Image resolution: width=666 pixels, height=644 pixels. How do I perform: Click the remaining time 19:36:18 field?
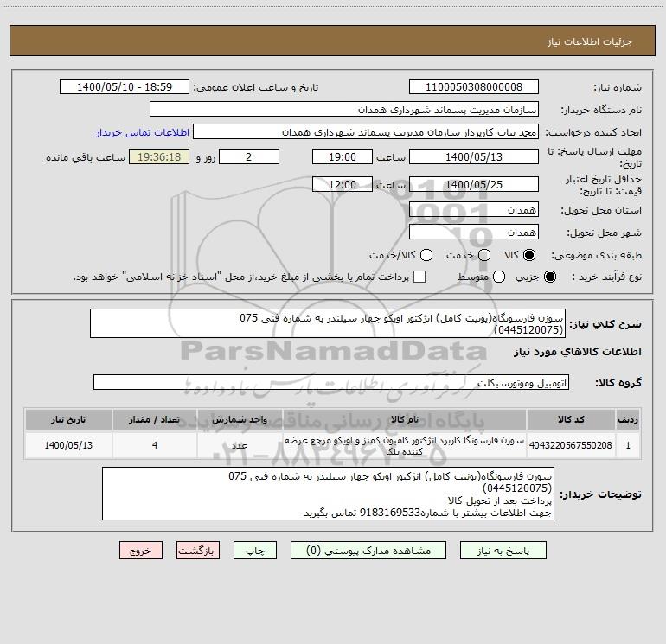point(159,156)
